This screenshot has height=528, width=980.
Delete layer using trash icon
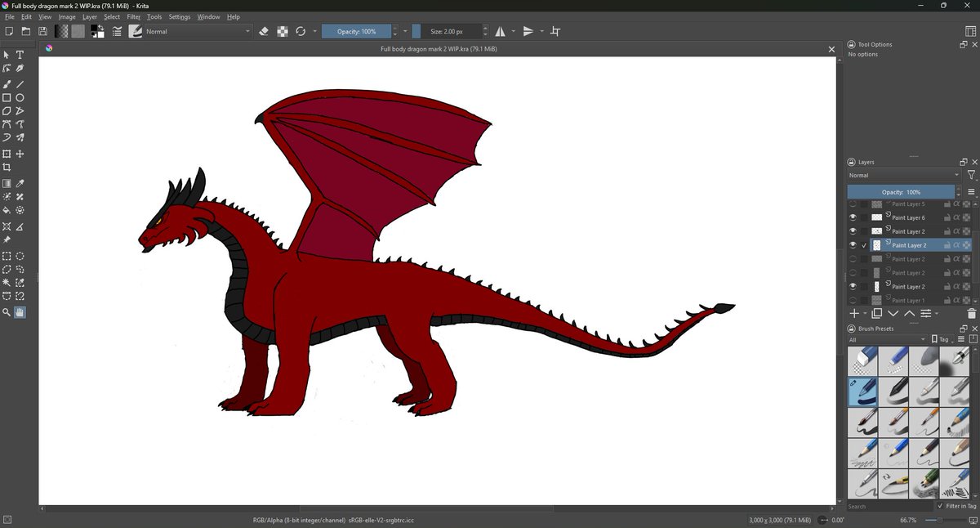971,314
